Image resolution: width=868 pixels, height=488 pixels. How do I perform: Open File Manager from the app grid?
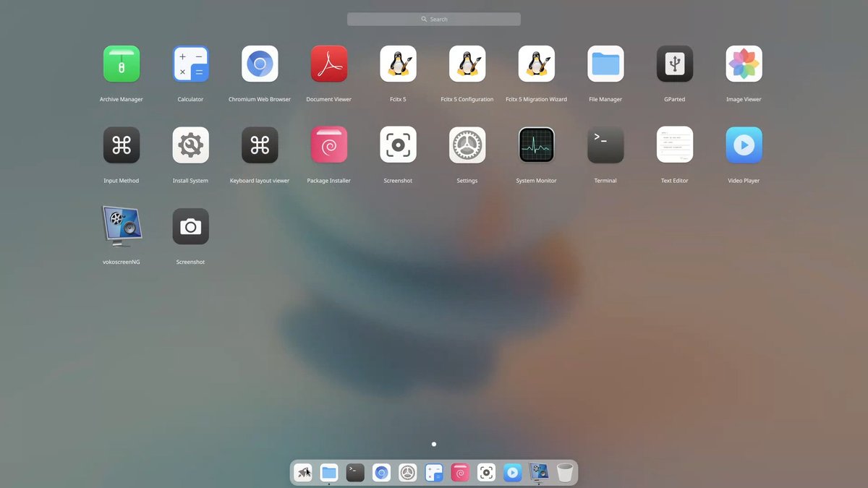[605, 64]
